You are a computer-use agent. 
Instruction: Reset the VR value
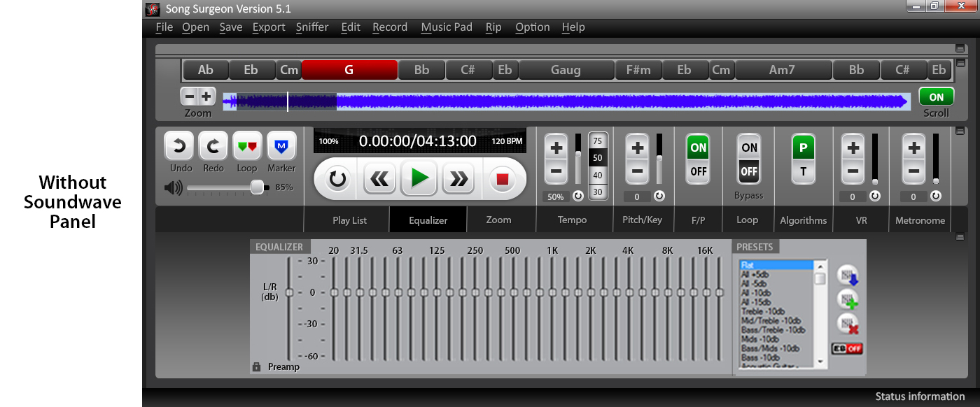[x=874, y=197]
